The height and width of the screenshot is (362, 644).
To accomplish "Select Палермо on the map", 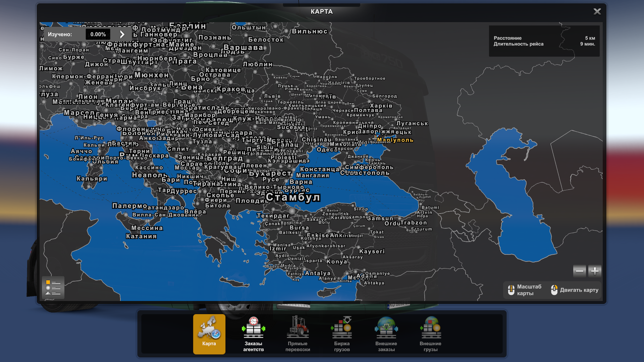I will point(130,205).
